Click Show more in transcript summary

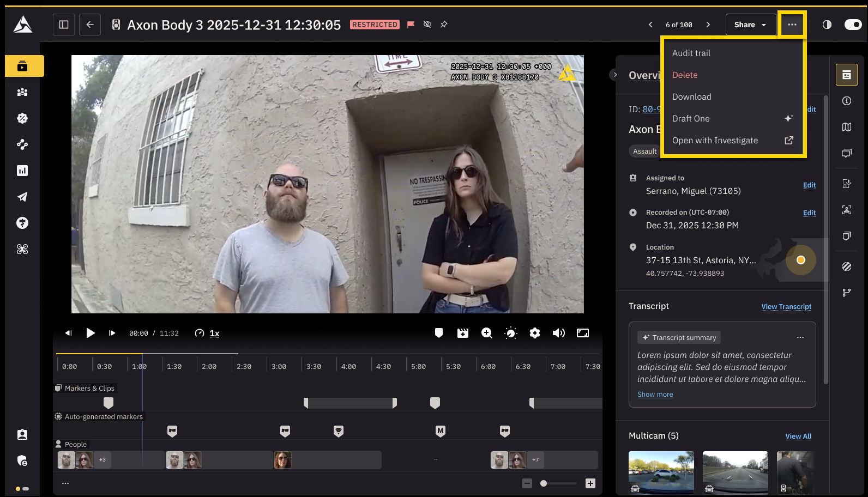(655, 395)
